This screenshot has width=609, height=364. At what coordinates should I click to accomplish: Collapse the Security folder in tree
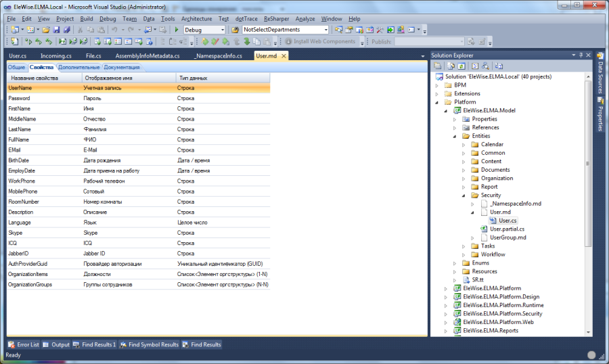(x=464, y=196)
